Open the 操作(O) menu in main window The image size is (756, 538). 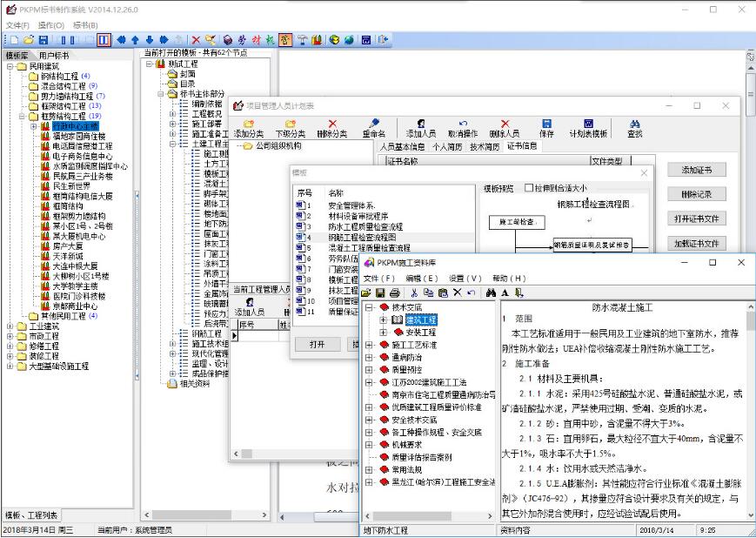click(x=51, y=25)
